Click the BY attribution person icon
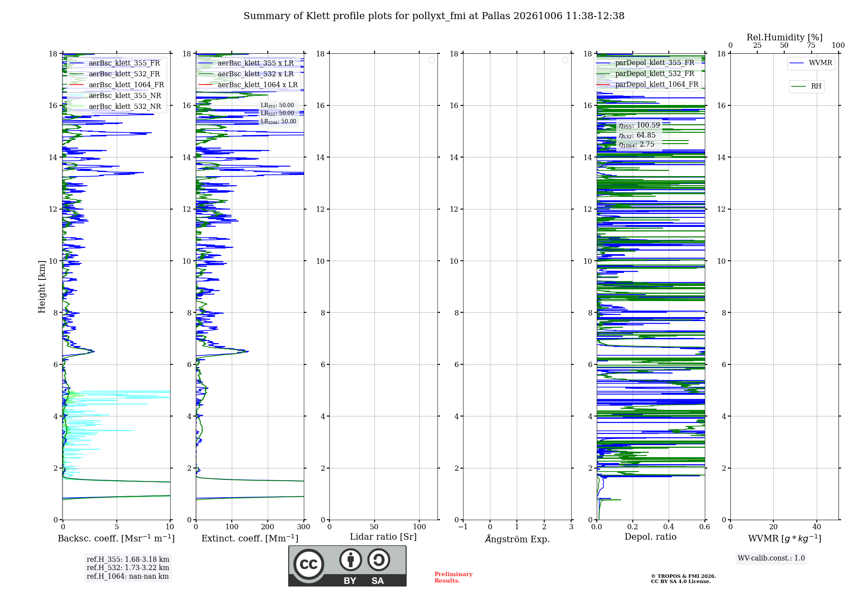The image size is (868, 590). point(351,560)
